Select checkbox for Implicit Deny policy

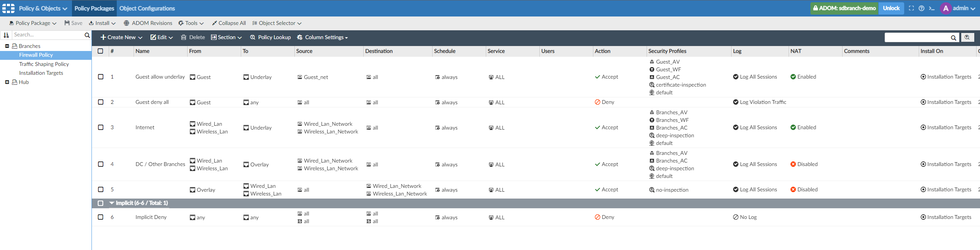pyautogui.click(x=101, y=217)
